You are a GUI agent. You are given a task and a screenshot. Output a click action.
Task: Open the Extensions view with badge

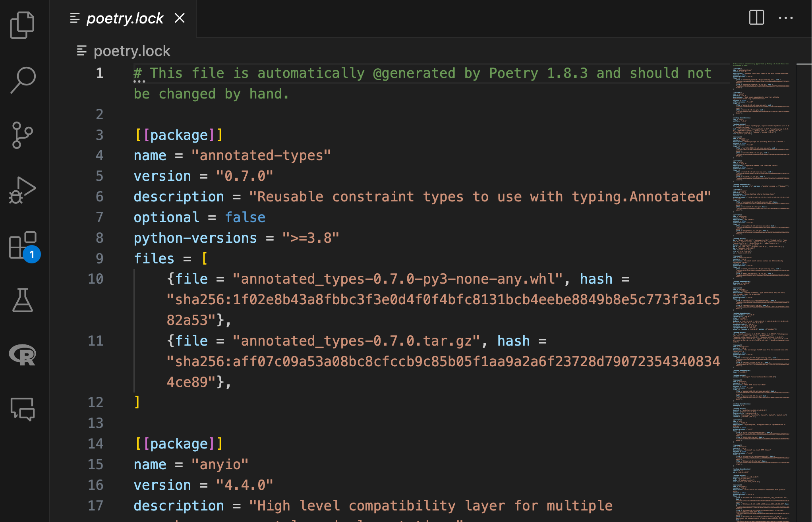[x=23, y=246]
